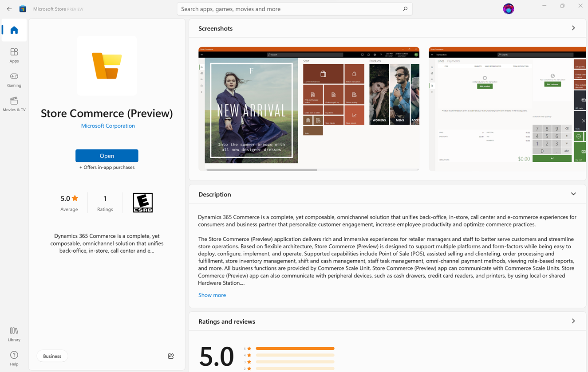Viewport: 588px width, 372px height.
Task: Go back using the back arrow
Action: pos(9,9)
